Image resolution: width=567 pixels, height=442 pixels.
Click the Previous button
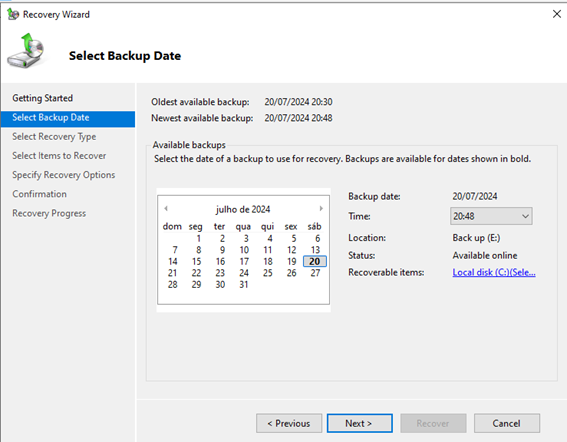[289, 423]
